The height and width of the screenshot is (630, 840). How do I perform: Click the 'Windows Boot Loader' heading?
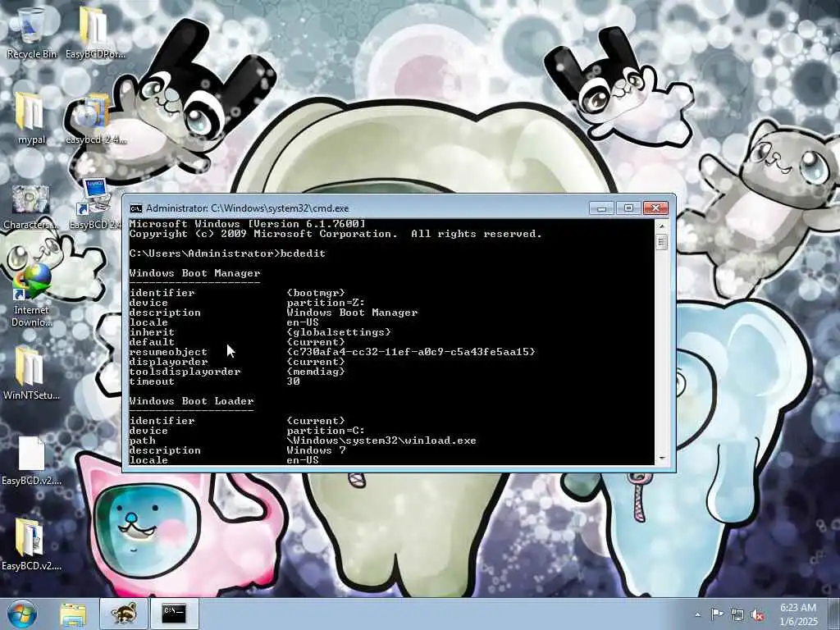pos(191,401)
